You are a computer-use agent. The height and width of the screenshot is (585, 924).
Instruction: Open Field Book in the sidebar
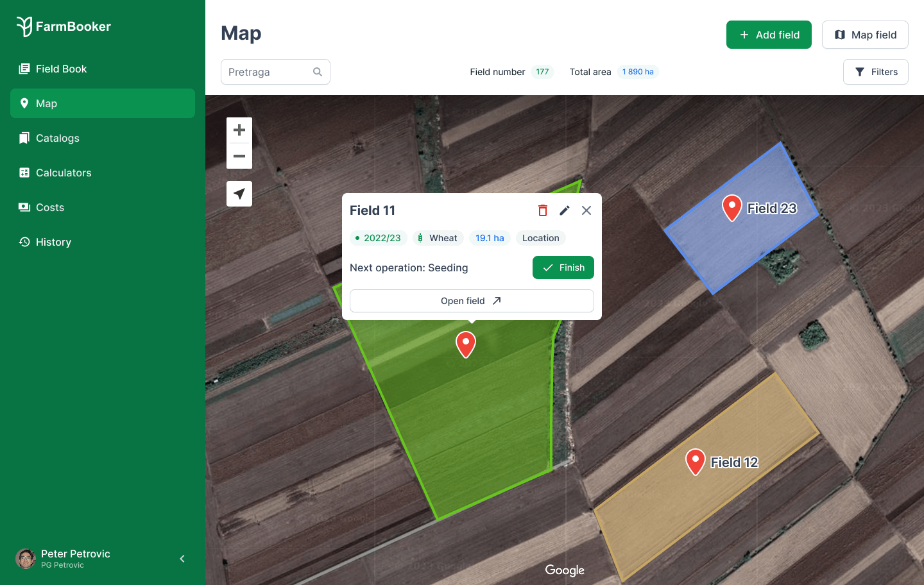point(61,69)
